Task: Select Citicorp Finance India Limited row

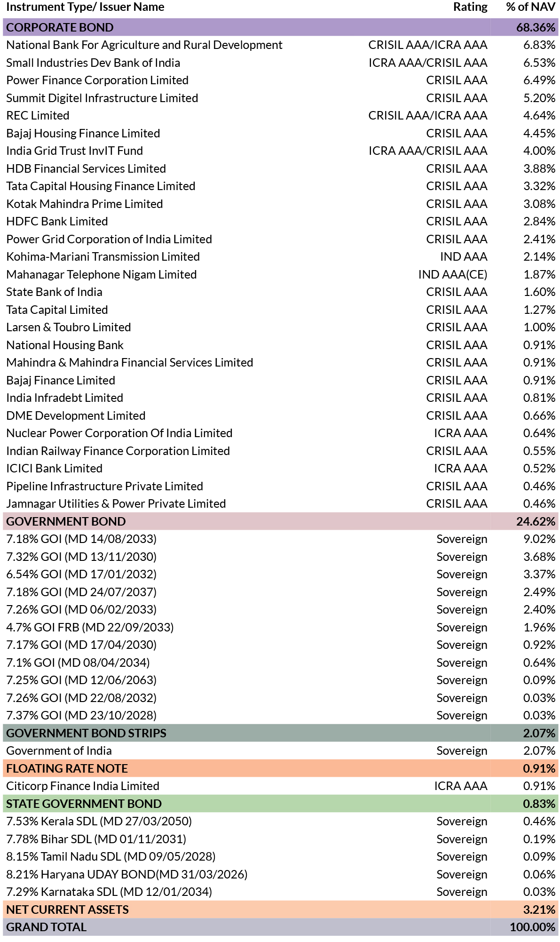Action: tap(280, 786)
